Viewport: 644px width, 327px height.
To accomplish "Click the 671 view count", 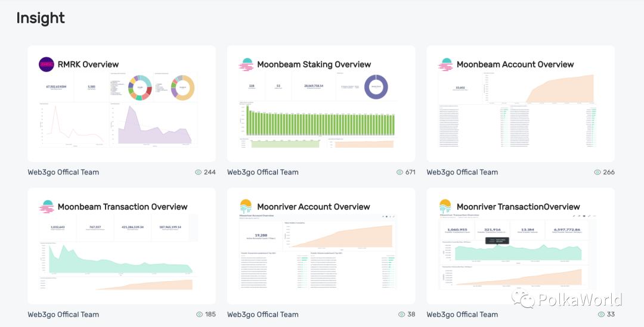I will coord(410,172).
